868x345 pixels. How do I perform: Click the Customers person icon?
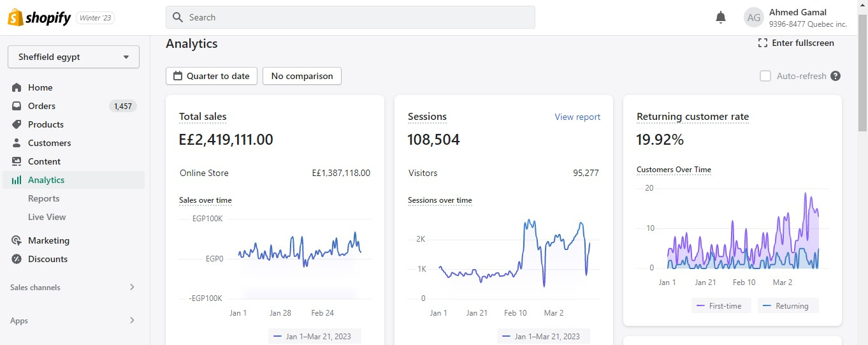17,143
